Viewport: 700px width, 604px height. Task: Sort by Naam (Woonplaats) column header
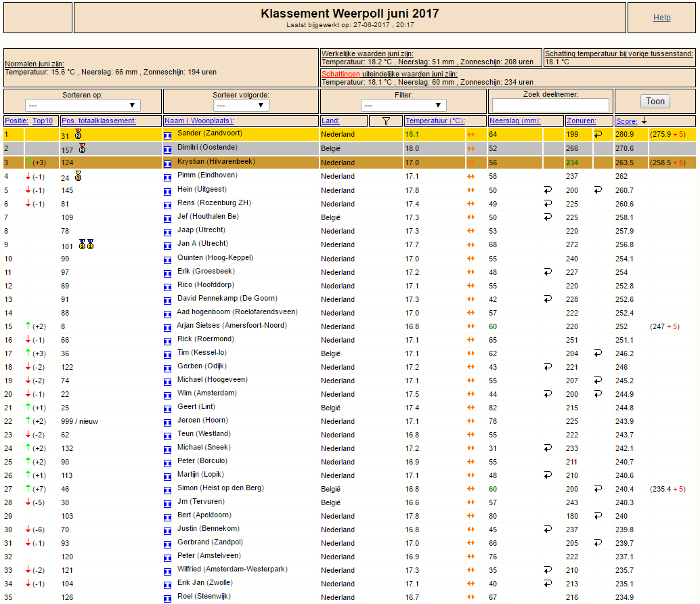coord(199,121)
